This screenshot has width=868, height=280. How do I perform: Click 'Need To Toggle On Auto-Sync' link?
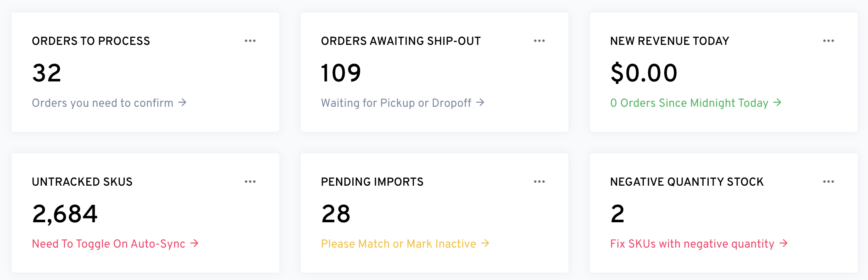point(109,243)
